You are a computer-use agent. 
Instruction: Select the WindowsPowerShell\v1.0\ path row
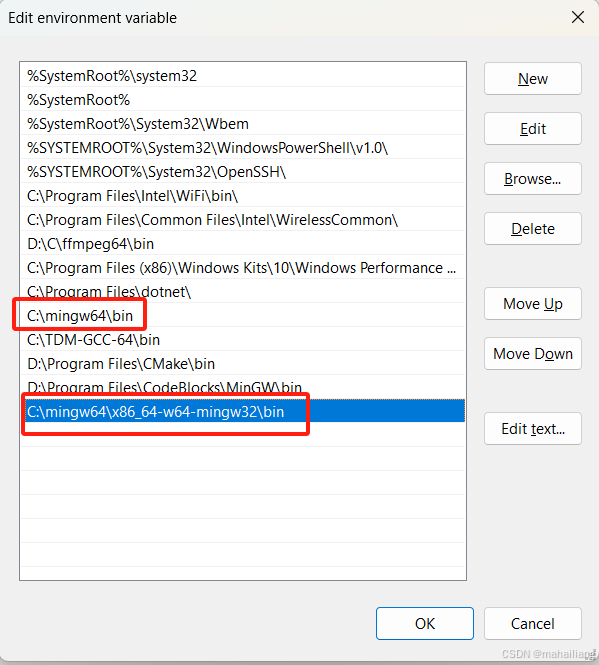(x=243, y=148)
